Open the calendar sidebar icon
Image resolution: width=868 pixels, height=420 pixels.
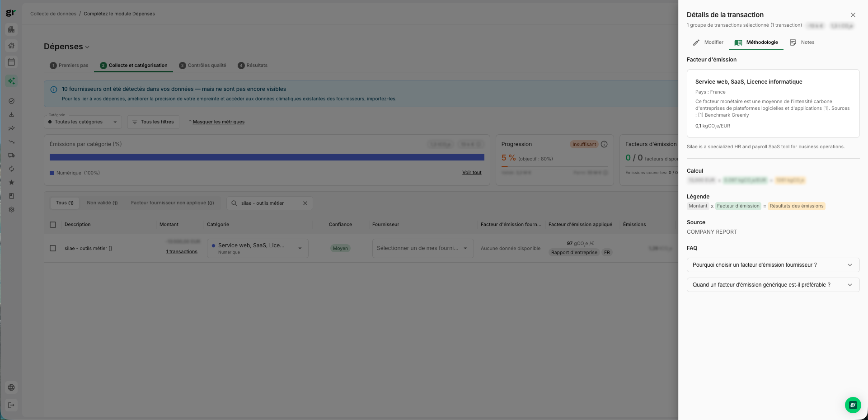pos(11,62)
